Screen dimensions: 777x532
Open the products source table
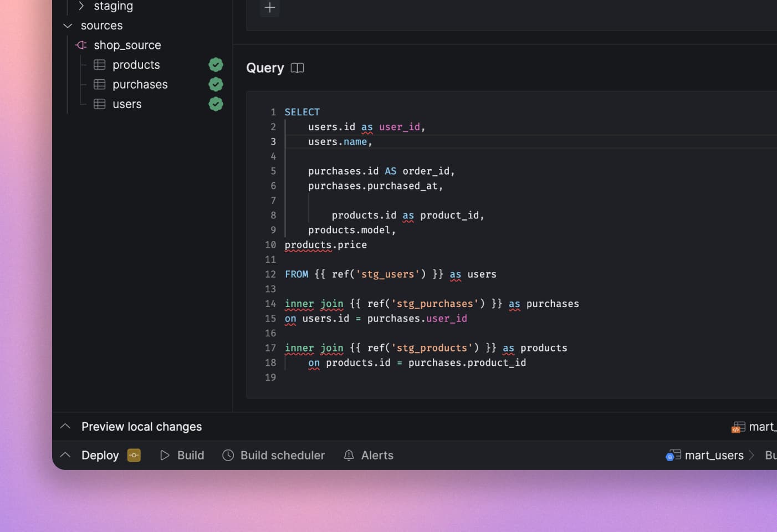point(136,65)
